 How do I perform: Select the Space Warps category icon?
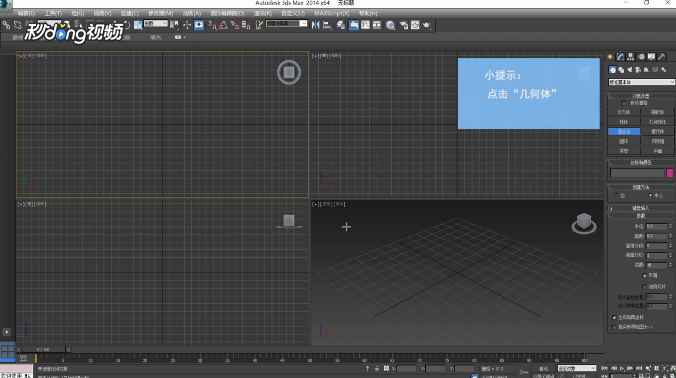pos(655,70)
